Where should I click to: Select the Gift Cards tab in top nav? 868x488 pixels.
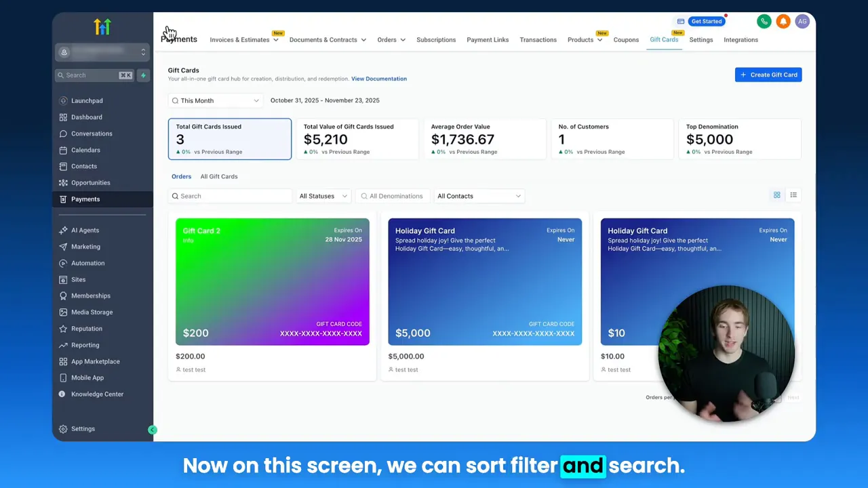[664, 40]
